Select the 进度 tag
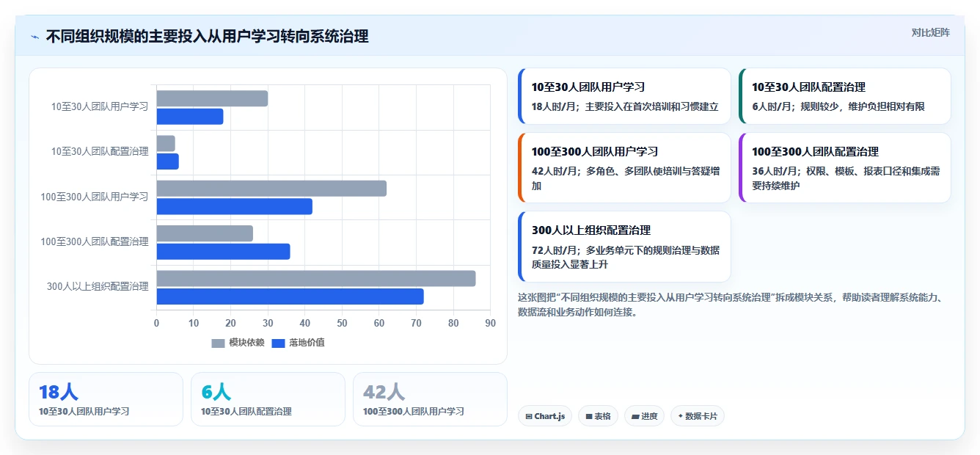Image resolution: width=980 pixels, height=455 pixels. 645,416
